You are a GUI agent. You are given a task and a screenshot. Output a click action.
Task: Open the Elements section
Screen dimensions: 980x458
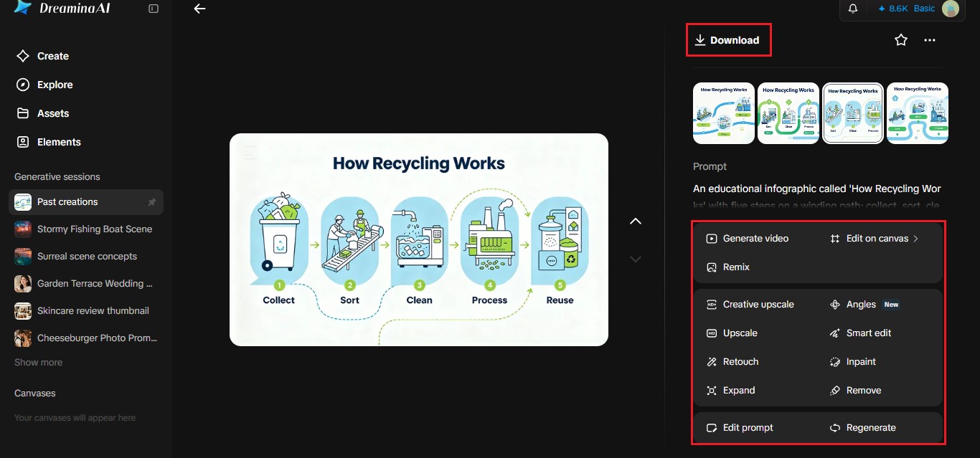point(49,142)
